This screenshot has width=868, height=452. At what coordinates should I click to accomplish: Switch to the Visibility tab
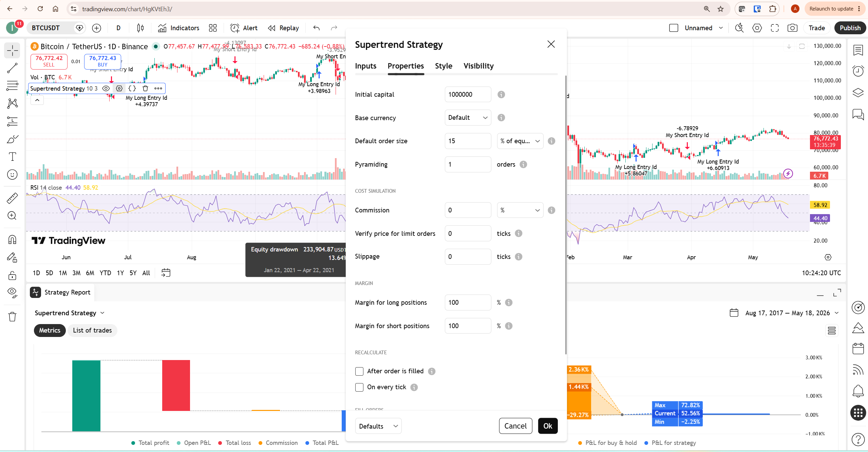tap(478, 66)
